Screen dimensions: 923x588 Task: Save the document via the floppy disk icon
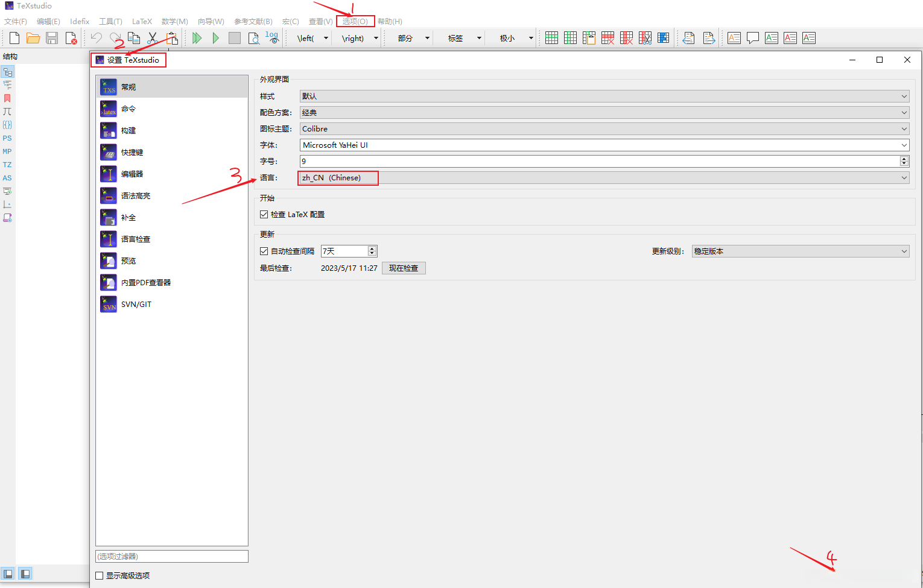[x=52, y=38]
